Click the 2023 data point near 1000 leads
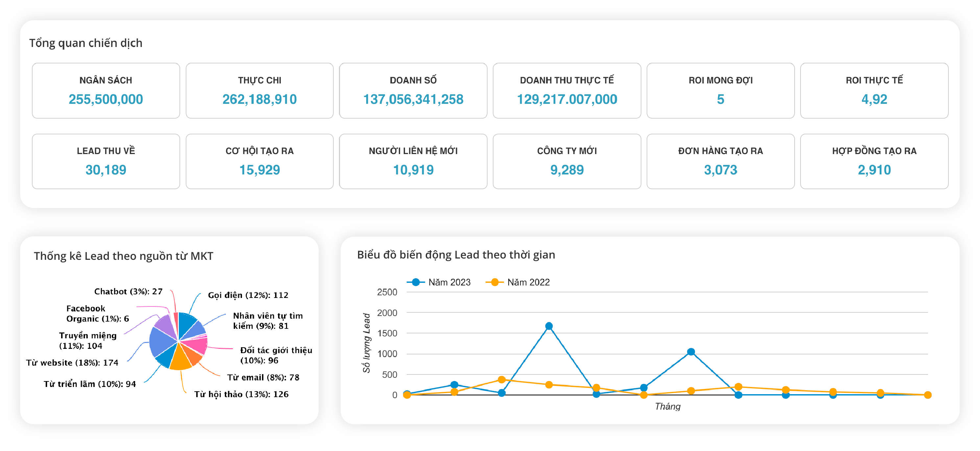Viewport: 980px width, 451px height. pos(691,352)
